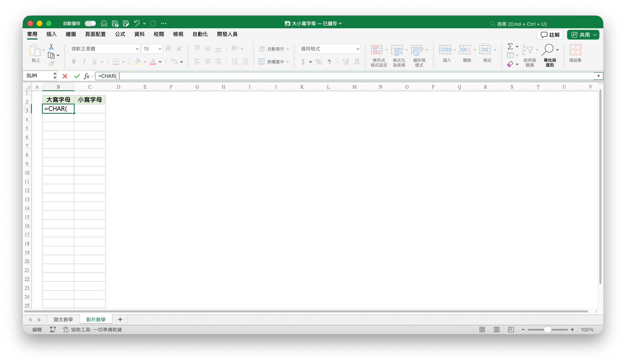
Task: Open the 公式 (Formulas) ribbon tab
Action: point(120,34)
